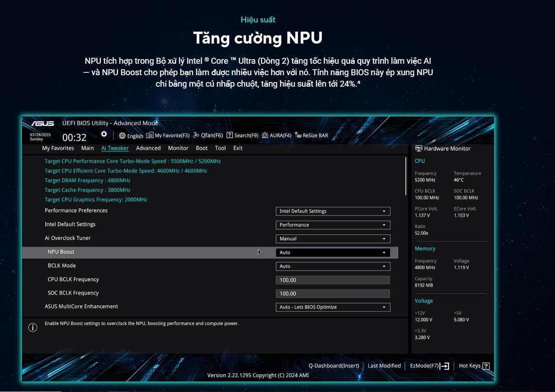Image resolution: width=555 pixels, height=392 pixels.
Task: Click the ASUS logo
Action: pyautogui.click(x=43, y=123)
